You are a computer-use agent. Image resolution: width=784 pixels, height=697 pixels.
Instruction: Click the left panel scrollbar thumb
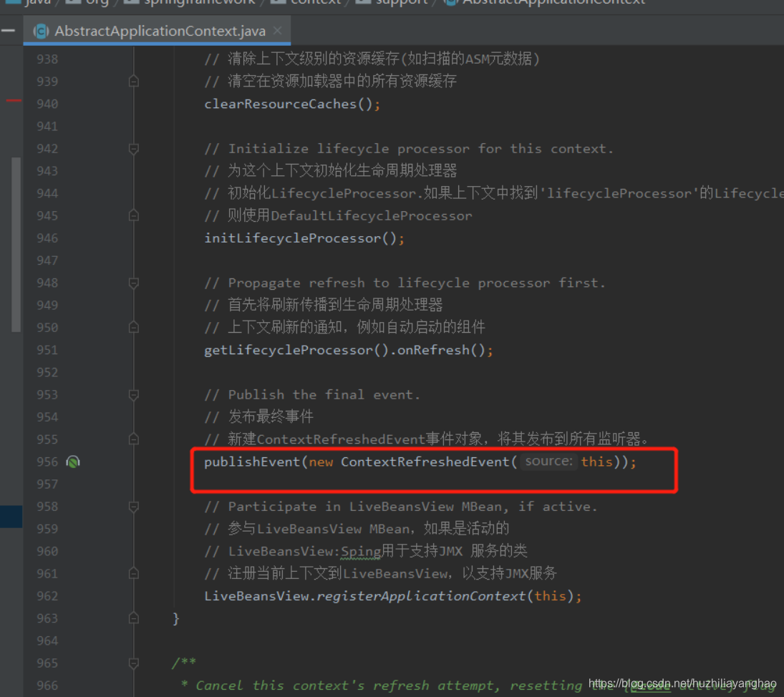(x=16, y=245)
